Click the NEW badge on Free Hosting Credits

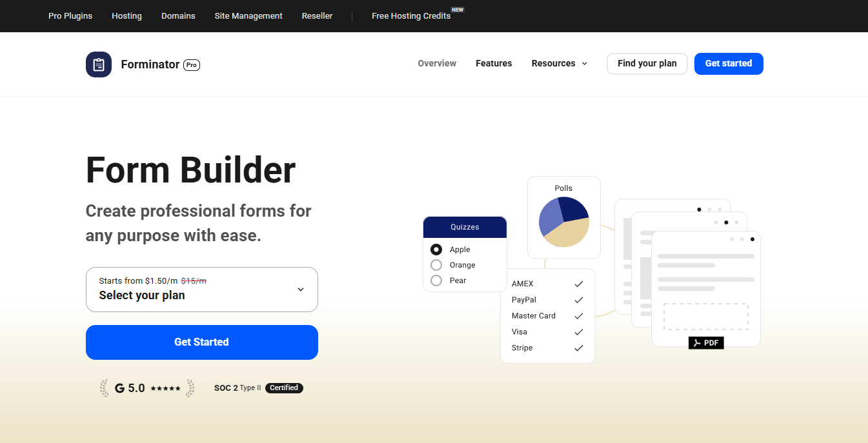[x=458, y=10]
